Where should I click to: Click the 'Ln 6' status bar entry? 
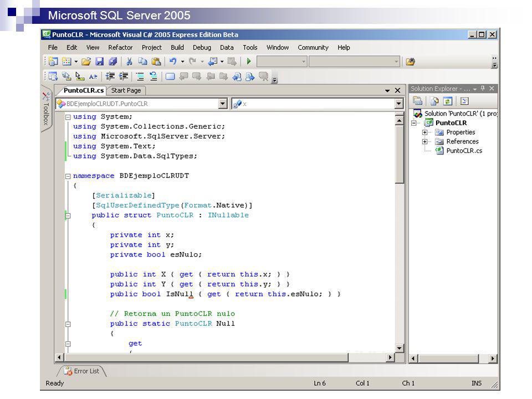(x=320, y=383)
